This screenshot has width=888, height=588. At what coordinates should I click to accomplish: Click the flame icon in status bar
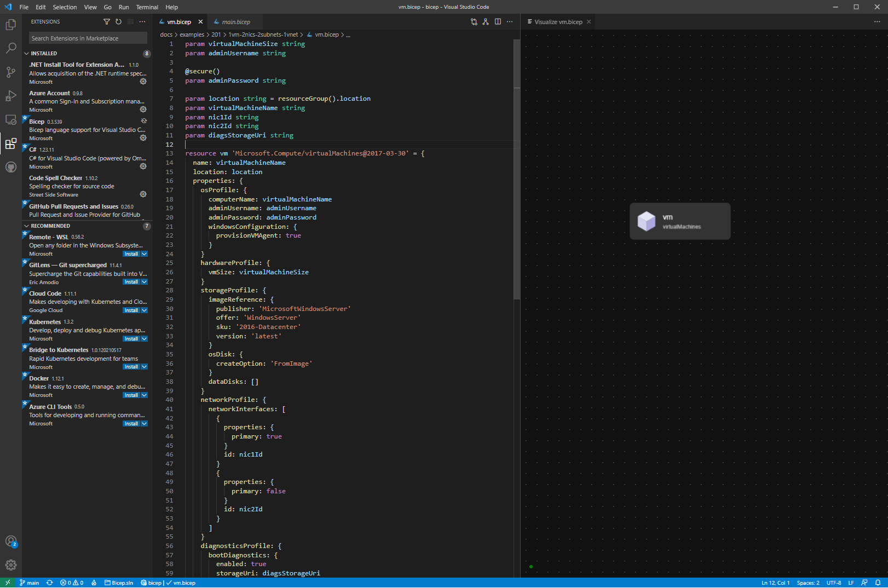tap(94, 583)
